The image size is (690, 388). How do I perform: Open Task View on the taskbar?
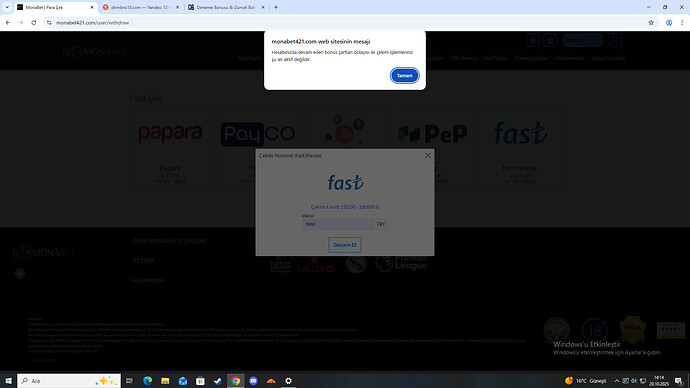click(129, 381)
